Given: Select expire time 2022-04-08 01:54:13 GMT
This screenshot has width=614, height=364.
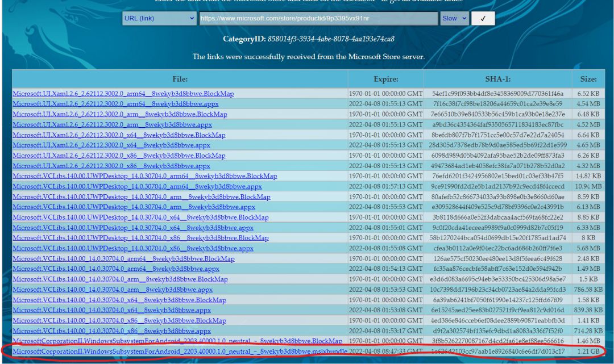Looking at the screenshot, I should click(x=385, y=269).
